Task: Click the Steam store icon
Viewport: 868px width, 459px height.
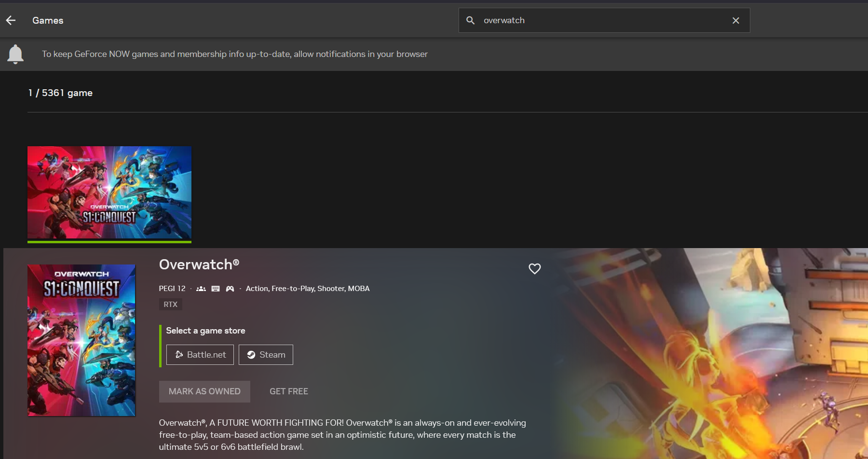Action: [x=251, y=354]
